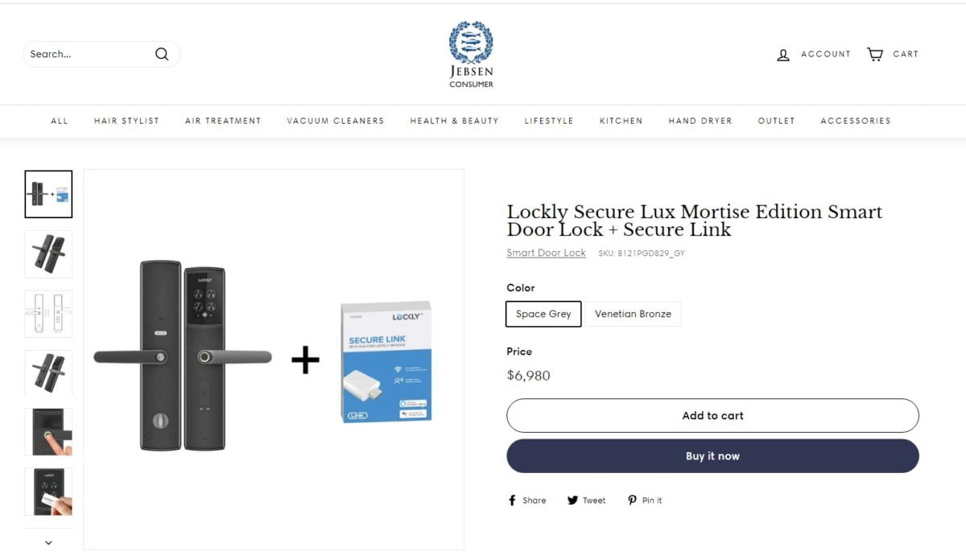This screenshot has width=966, height=560.
Task: Tweet the product via Twitter icon
Action: pyautogui.click(x=572, y=500)
